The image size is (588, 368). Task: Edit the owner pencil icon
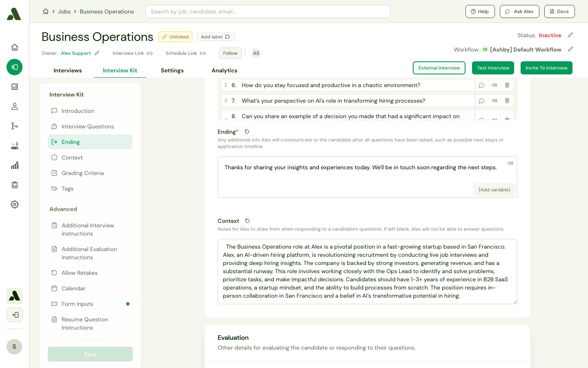(x=97, y=53)
